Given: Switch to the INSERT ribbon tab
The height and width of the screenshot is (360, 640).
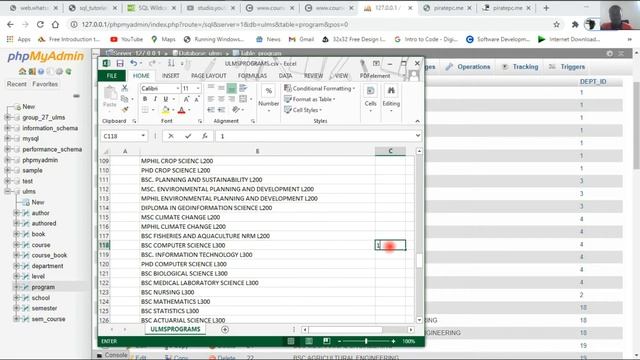Looking at the screenshot, I should coord(171,76).
